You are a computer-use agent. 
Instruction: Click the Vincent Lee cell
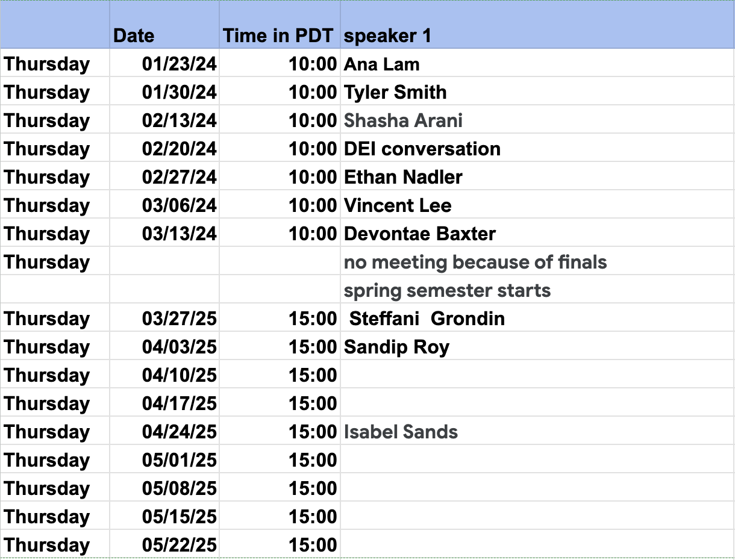[x=398, y=205]
